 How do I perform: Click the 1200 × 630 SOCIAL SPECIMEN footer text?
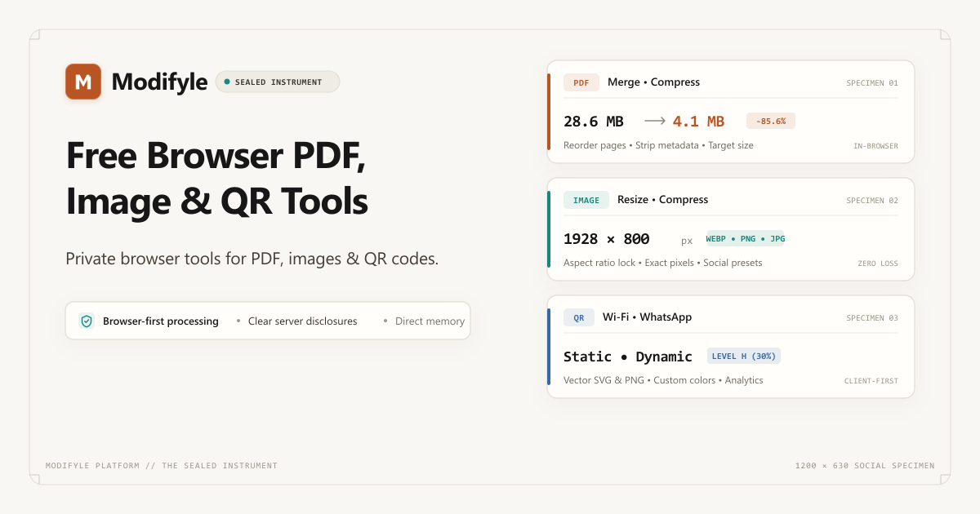[x=865, y=466]
